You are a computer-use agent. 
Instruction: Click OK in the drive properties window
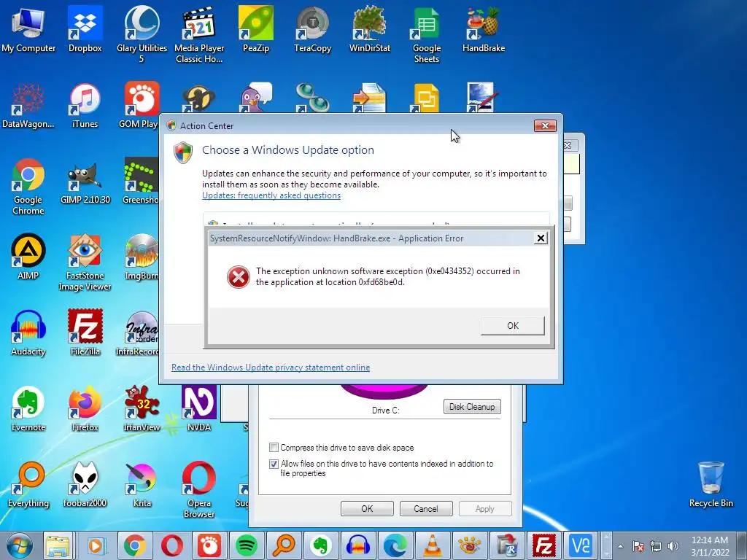(x=367, y=508)
